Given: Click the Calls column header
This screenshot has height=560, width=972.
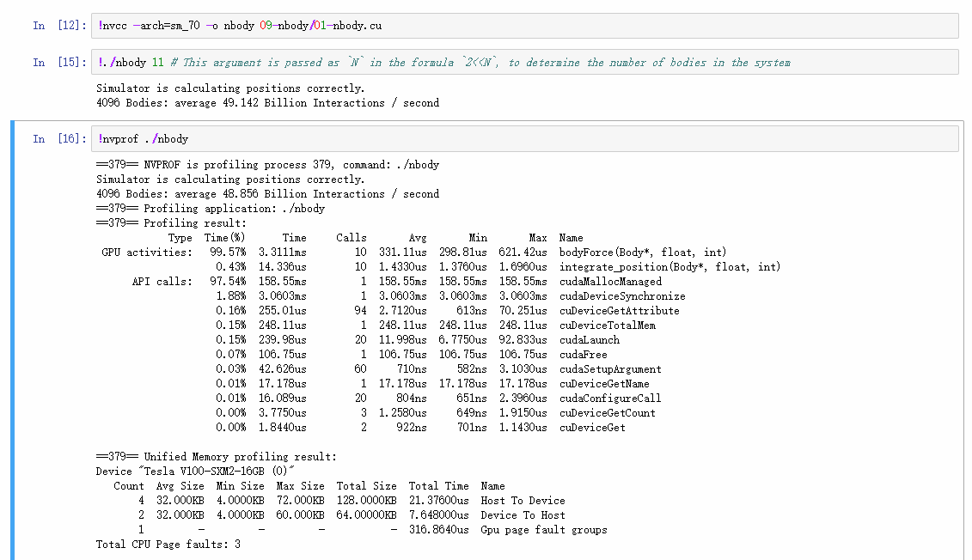Looking at the screenshot, I should tap(351, 238).
